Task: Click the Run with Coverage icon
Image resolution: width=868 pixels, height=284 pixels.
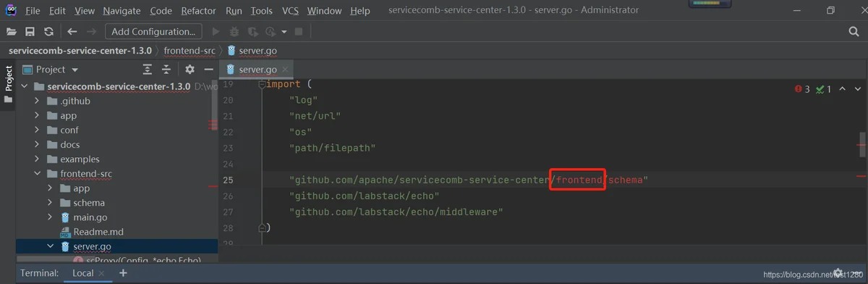Action: [252, 32]
